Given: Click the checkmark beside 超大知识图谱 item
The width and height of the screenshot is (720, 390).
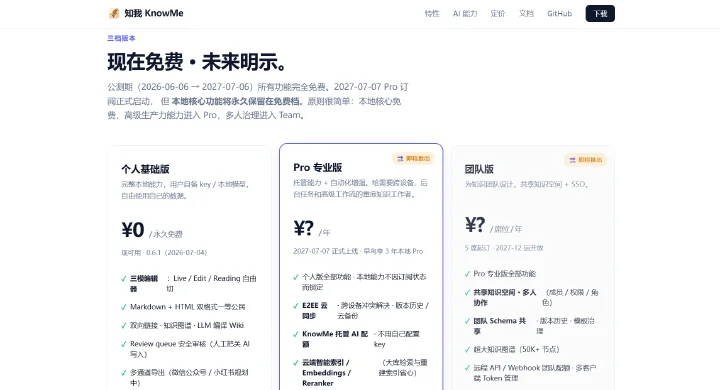Looking at the screenshot, I should pos(467,350).
